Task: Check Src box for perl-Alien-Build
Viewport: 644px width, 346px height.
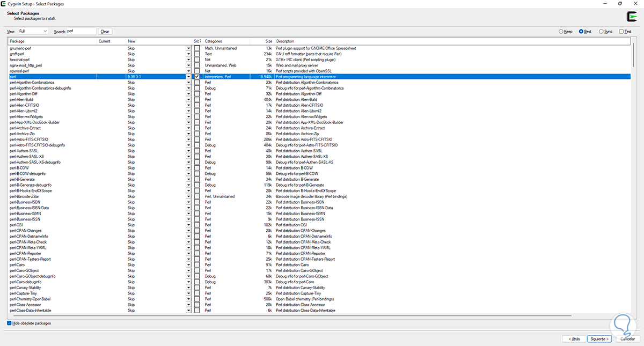Action: coord(197,100)
